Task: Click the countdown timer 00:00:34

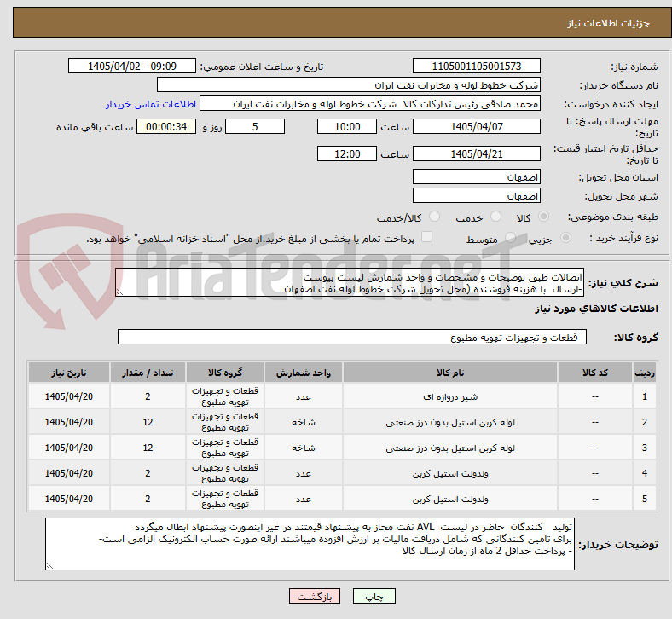Action: pyautogui.click(x=166, y=127)
